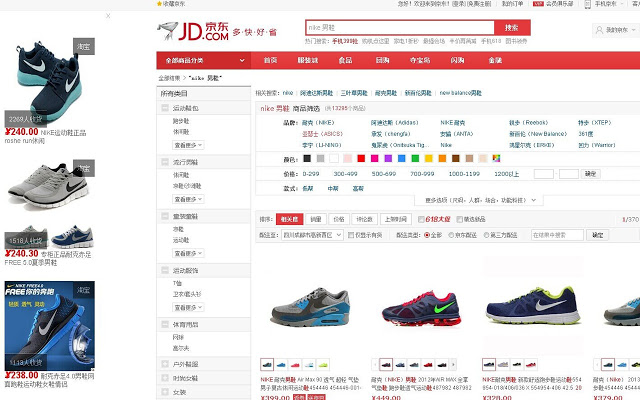Collapse the 流行男鞋 category minus icon
Screen dimensions: 640x400
(x=165, y=162)
